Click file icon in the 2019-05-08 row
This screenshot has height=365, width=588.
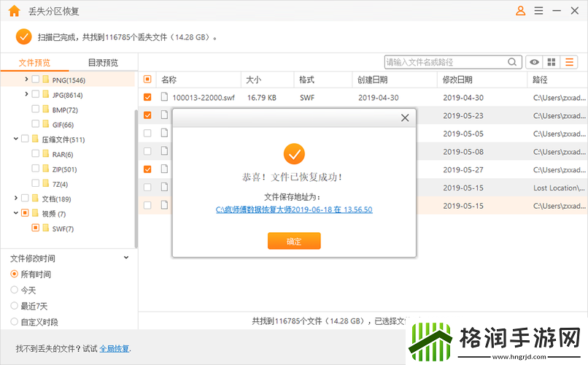[164, 151]
